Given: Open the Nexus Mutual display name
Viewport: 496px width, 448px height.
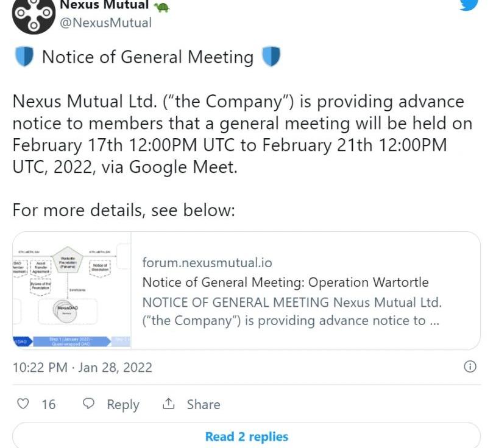Looking at the screenshot, I should pos(104,5).
